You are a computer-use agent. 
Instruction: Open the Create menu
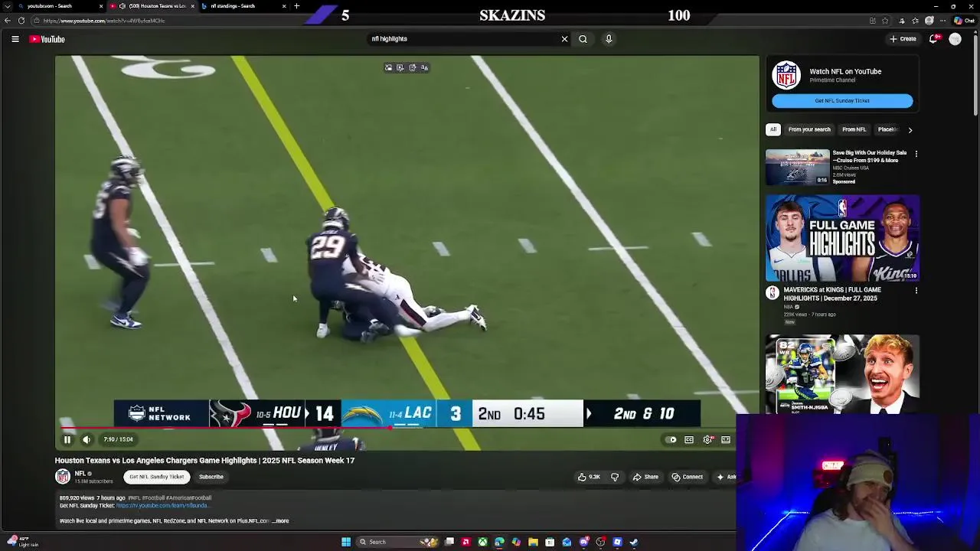[903, 39]
